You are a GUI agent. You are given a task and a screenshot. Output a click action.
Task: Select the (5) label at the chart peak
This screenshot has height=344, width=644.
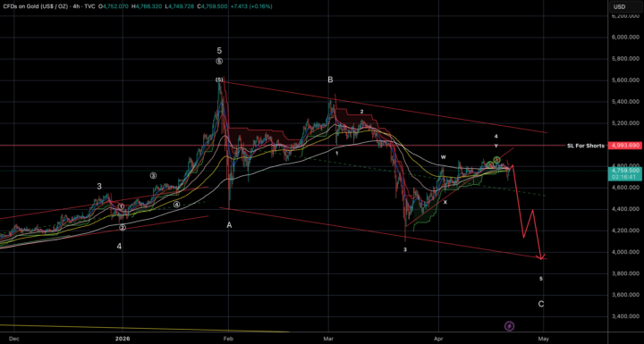219,80
